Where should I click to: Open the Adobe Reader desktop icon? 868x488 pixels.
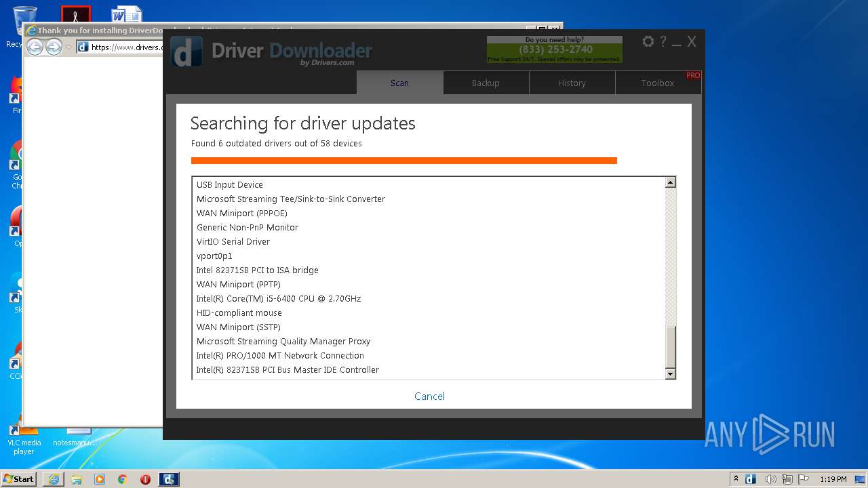[x=75, y=14]
